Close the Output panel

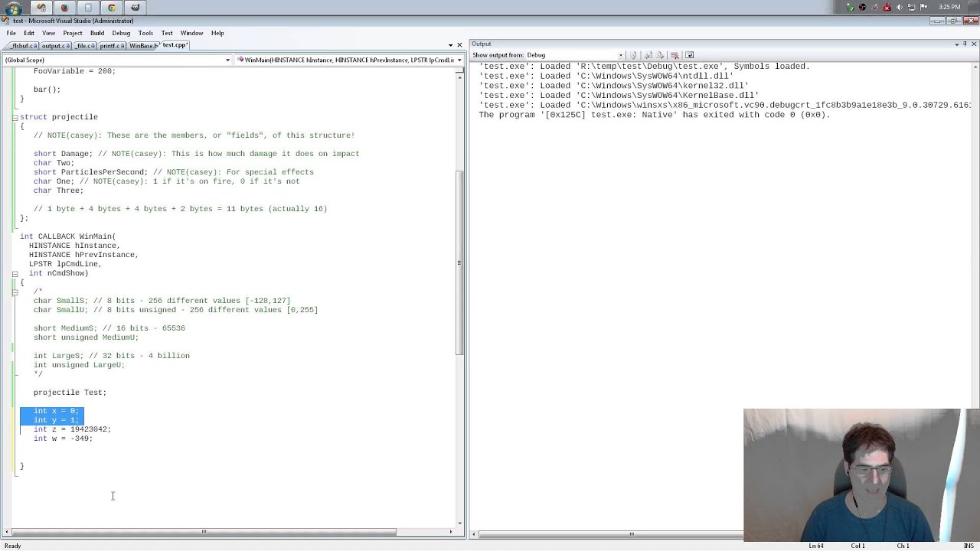pyautogui.click(x=974, y=44)
